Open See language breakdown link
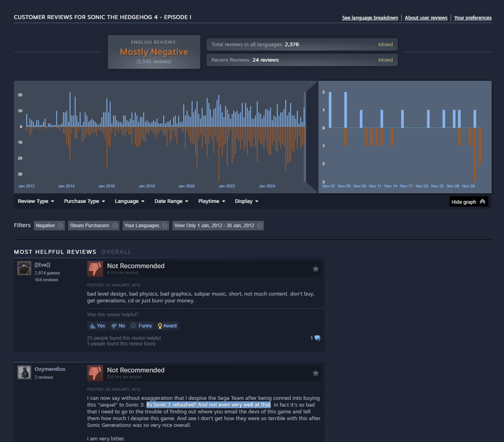Viewport: 504px width, 442px height. [x=370, y=18]
